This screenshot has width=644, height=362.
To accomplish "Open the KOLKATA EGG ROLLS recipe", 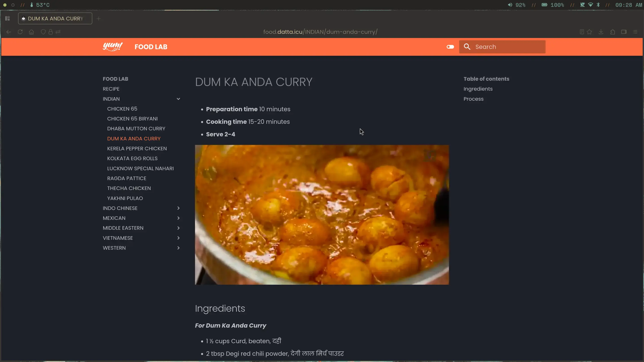I will (x=132, y=158).
